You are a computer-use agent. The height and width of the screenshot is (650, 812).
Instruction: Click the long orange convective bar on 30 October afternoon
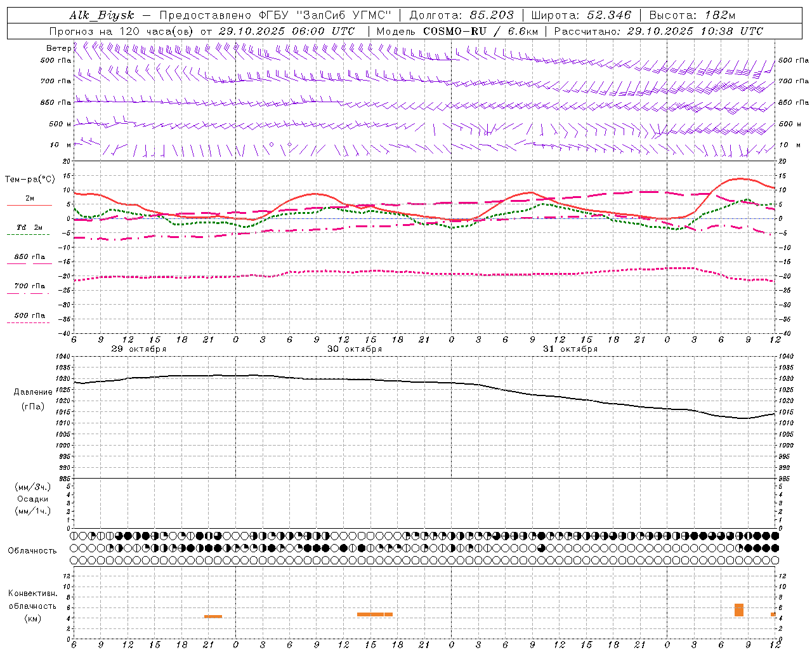[375, 614]
